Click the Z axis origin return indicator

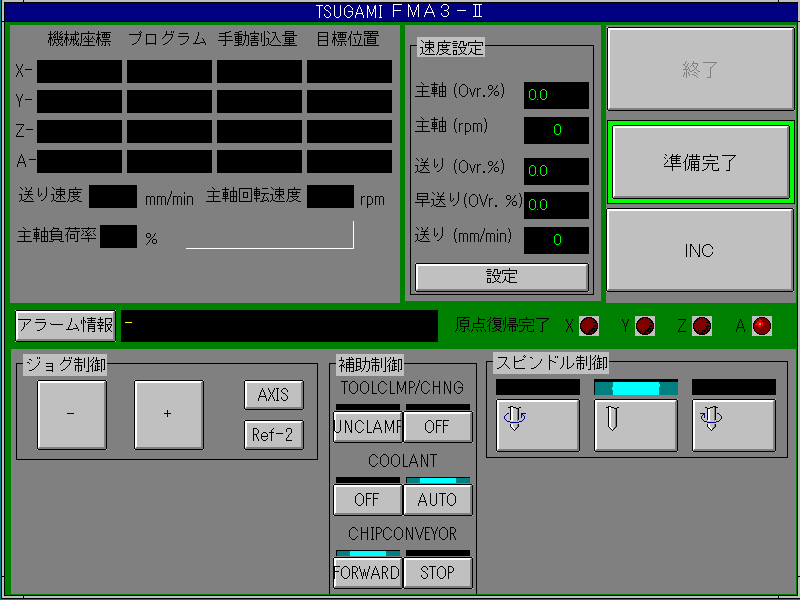(x=702, y=326)
